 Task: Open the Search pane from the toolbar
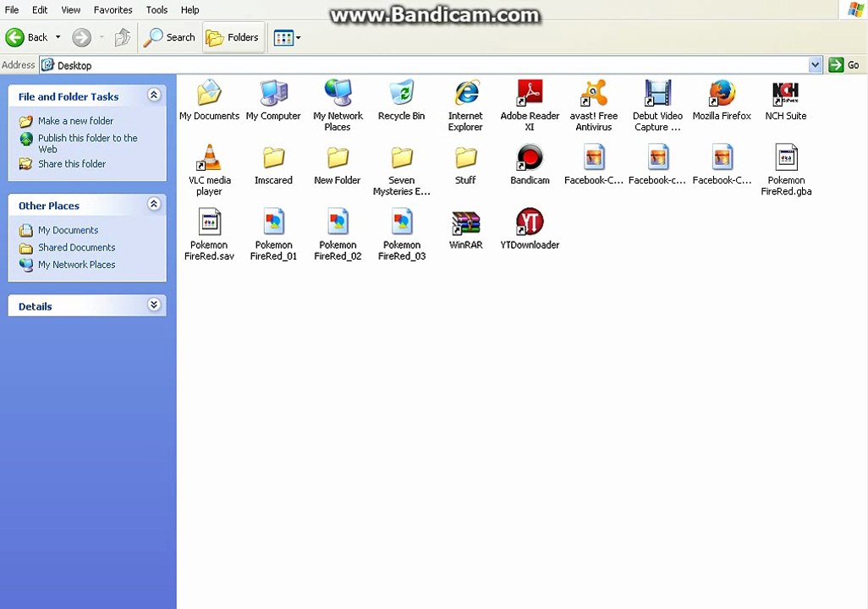click(x=169, y=37)
